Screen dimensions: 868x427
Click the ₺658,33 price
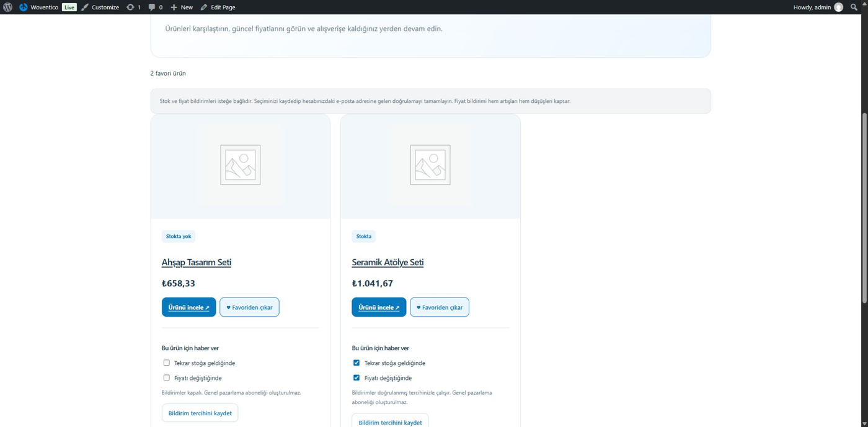point(179,284)
